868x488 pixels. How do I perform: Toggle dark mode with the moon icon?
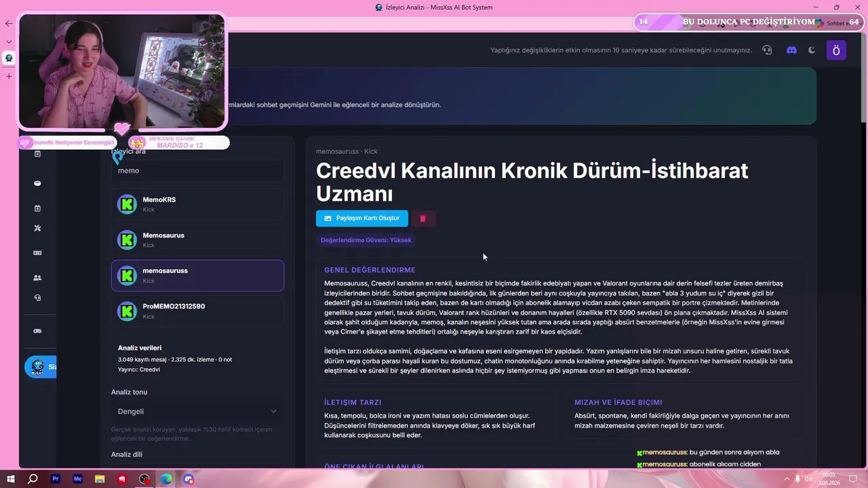(812, 50)
